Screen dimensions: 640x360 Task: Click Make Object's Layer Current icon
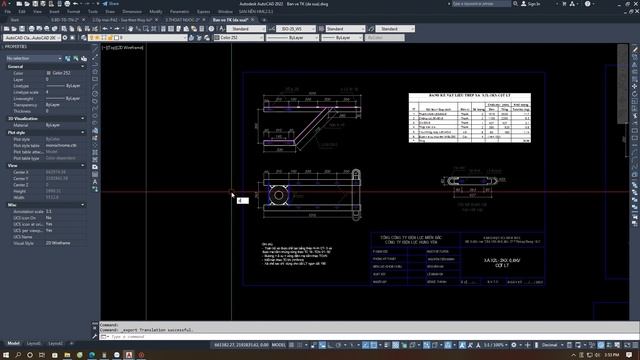[191, 38]
